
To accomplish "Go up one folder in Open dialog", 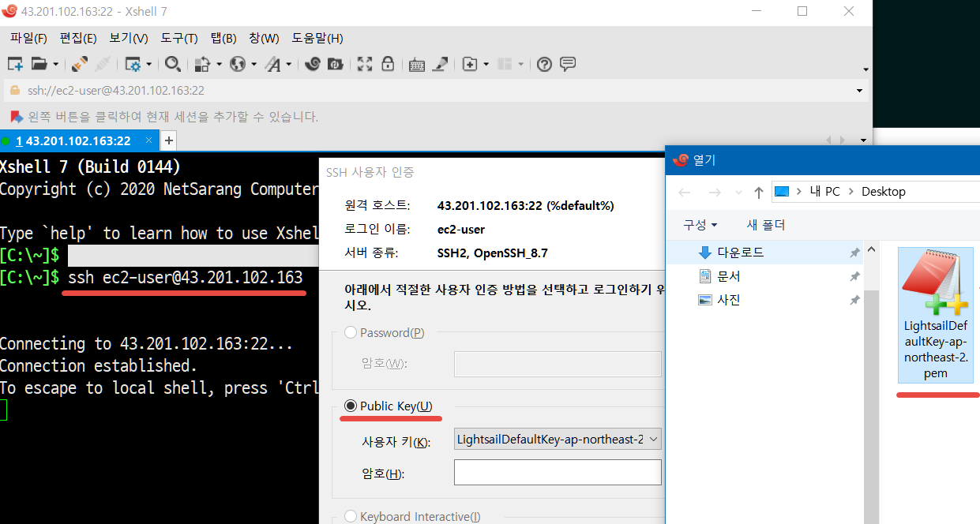I will tap(759, 192).
